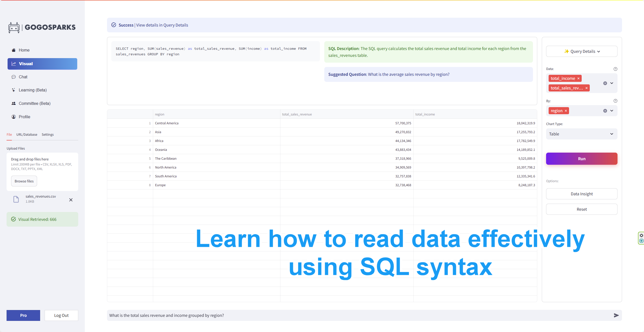This screenshot has height=332, width=644.
Task: Remove the sales_revenues.csv uploaded file
Action: tap(71, 200)
